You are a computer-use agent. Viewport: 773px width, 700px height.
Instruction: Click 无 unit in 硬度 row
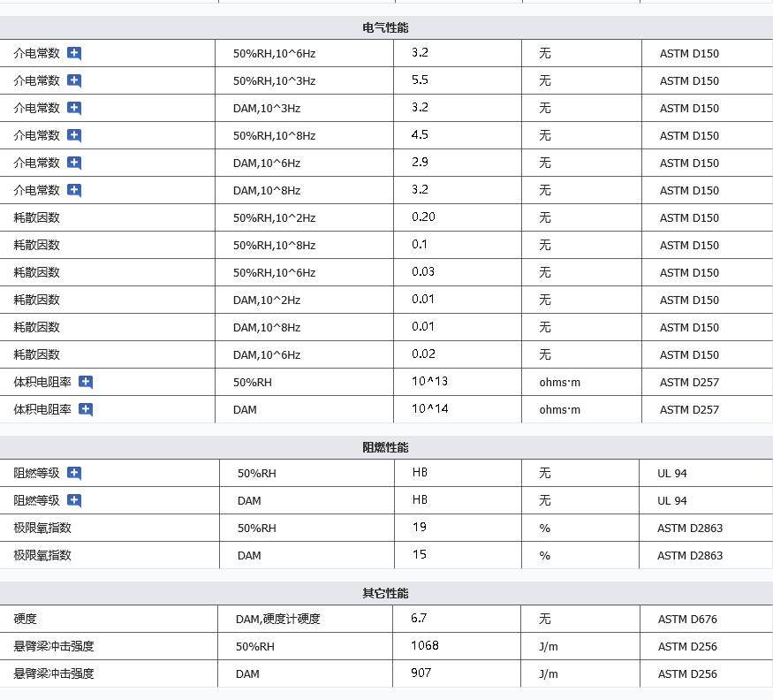tap(545, 619)
